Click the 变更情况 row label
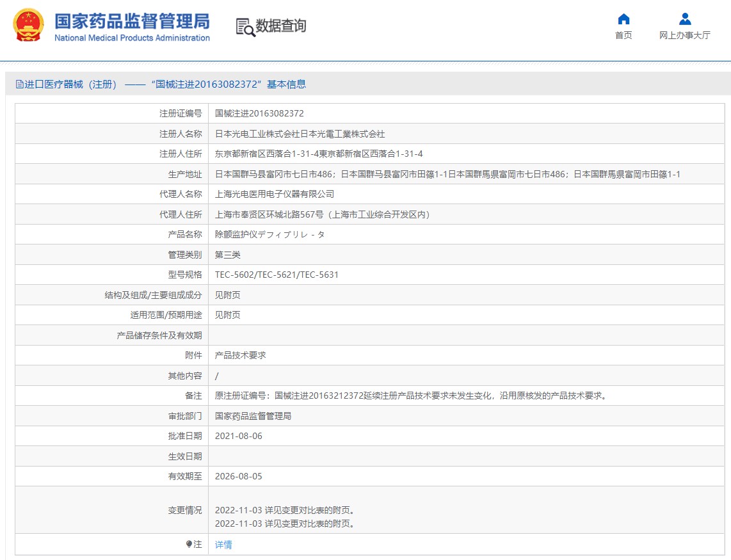This screenshot has height=560, width=731. point(185,510)
